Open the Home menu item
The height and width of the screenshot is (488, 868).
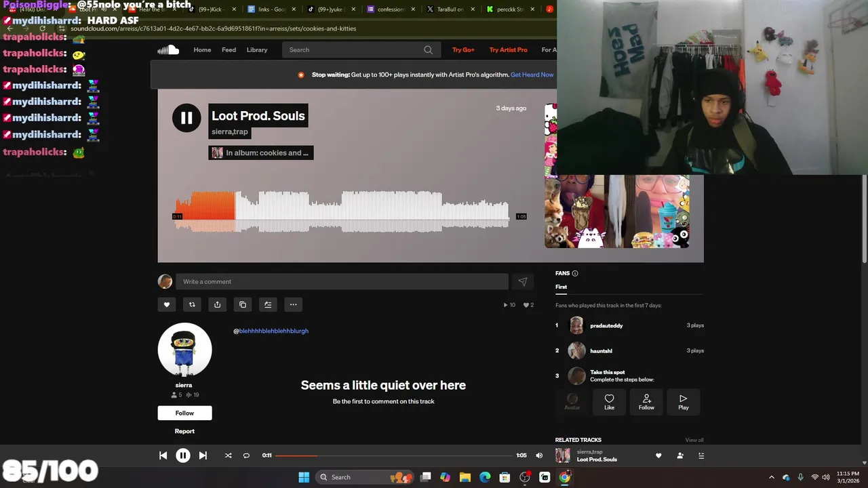202,49
